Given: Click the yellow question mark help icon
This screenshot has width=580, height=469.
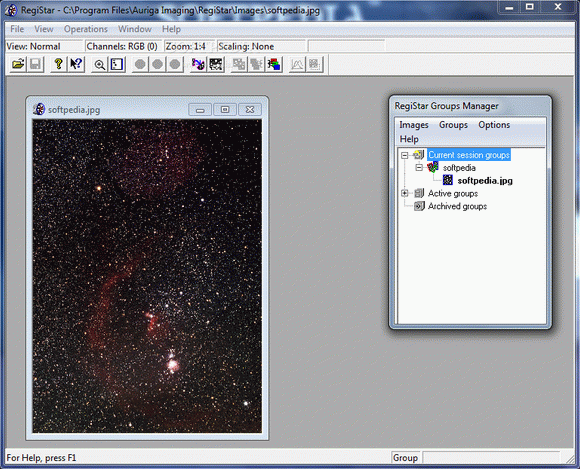Looking at the screenshot, I should (x=58, y=64).
